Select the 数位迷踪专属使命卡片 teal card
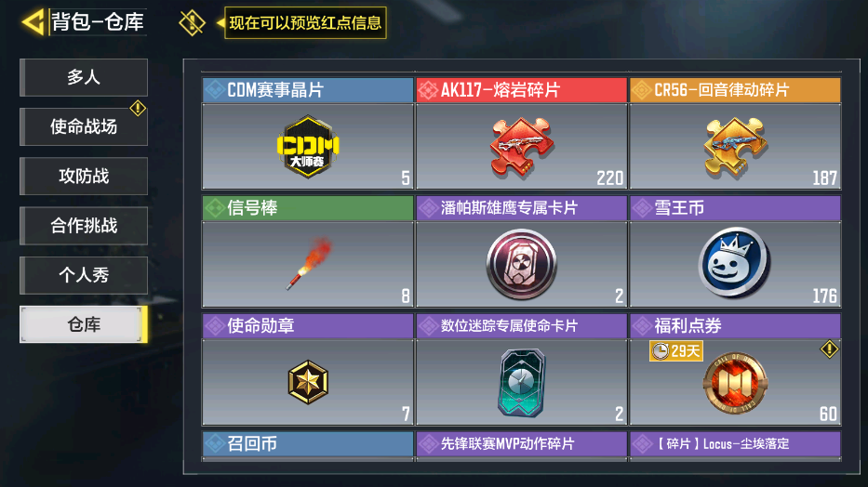The width and height of the screenshot is (868, 487). [522, 383]
